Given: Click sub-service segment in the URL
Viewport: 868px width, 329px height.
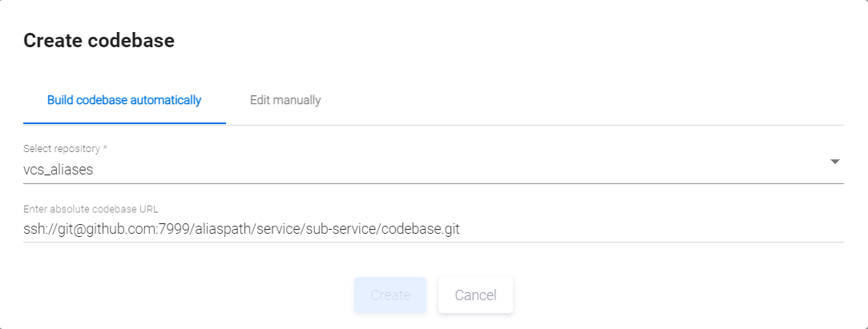Looking at the screenshot, I should [341, 229].
